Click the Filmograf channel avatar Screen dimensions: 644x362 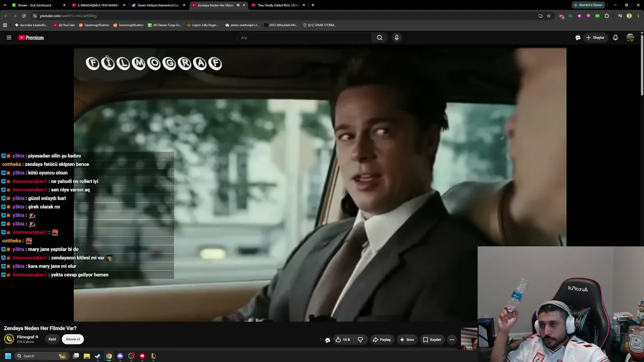pyautogui.click(x=9, y=339)
